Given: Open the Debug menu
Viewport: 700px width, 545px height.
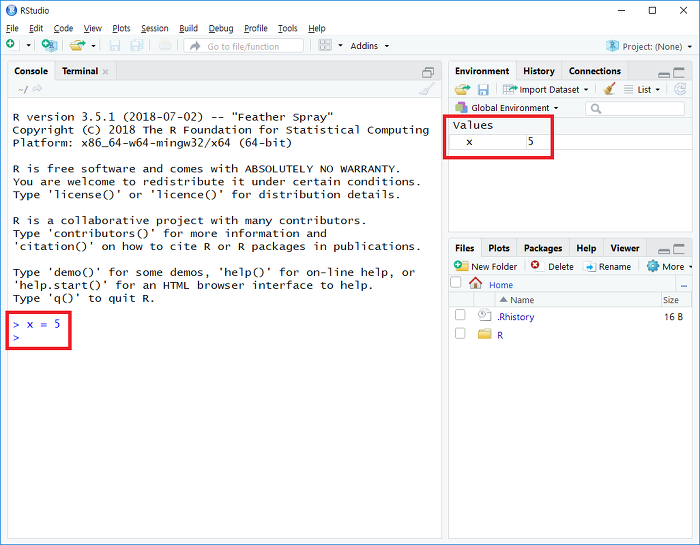Looking at the screenshot, I should 221,28.
